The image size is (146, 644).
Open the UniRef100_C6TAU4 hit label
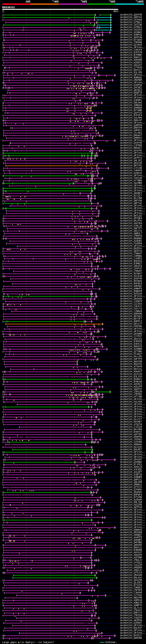tap(131, 20)
